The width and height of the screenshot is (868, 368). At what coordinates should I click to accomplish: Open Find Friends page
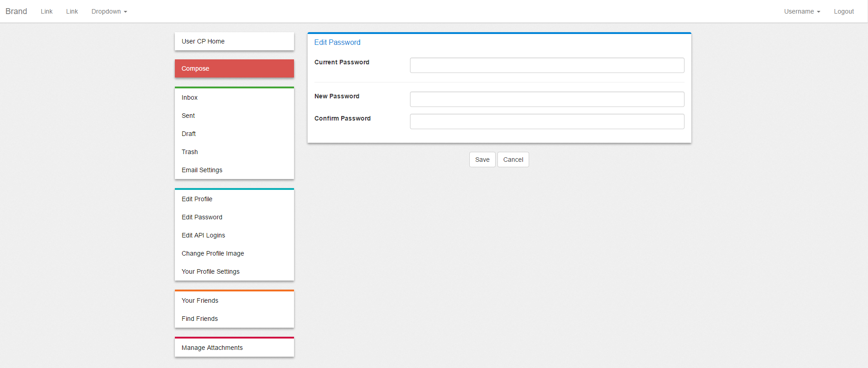point(234,319)
